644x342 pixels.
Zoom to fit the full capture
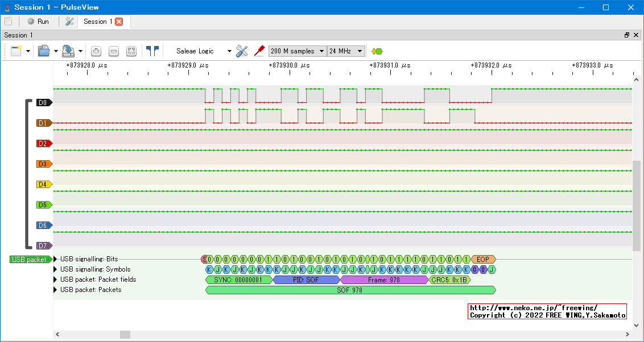[131, 51]
